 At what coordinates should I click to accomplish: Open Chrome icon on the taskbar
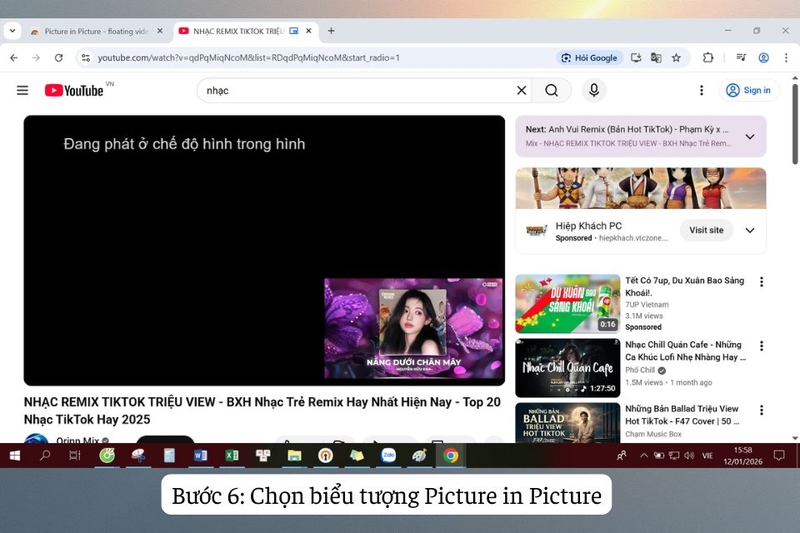451,455
